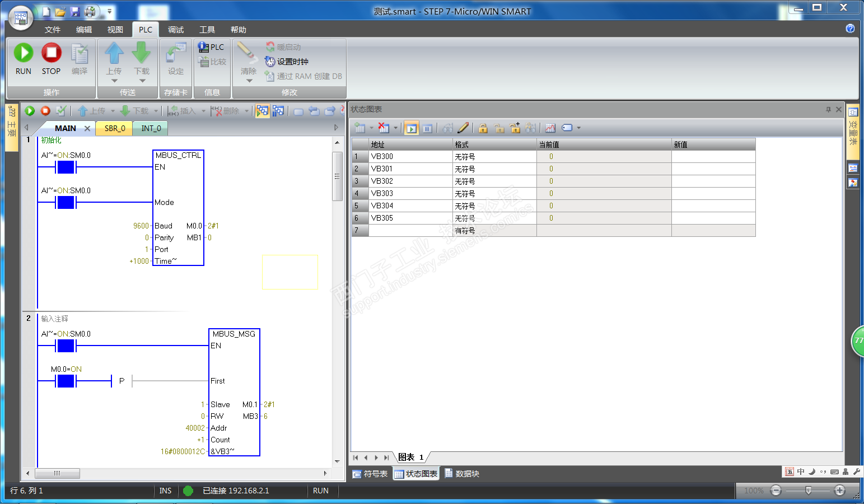Viewport: 864px width, 504px height.
Task: Click zoom in plus button
Action: pyautogui.click(x=839, y=491)
